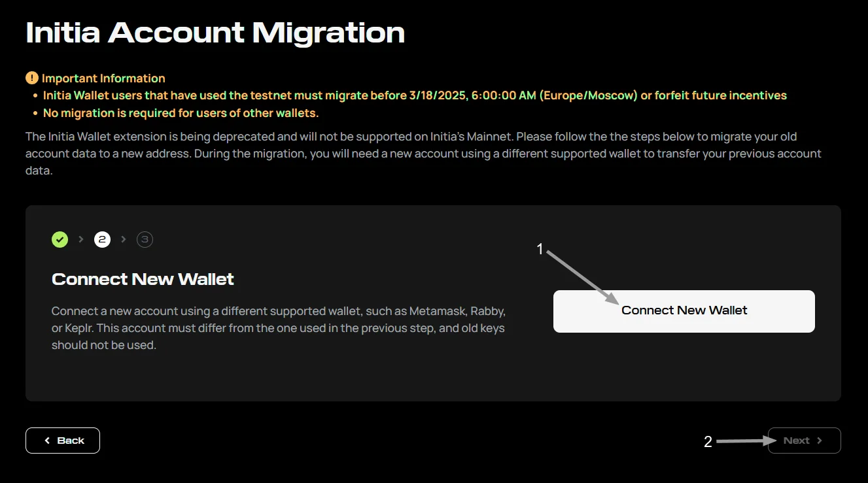Go back with the Back button
The image size is (868, 483).
coord(63,441)
